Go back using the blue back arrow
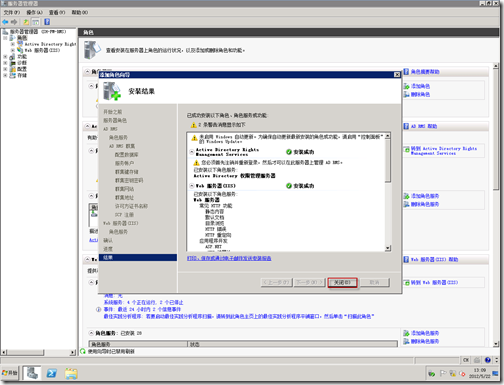The height and width of the screenshot is (385, 504). click(x=5, y=22)
